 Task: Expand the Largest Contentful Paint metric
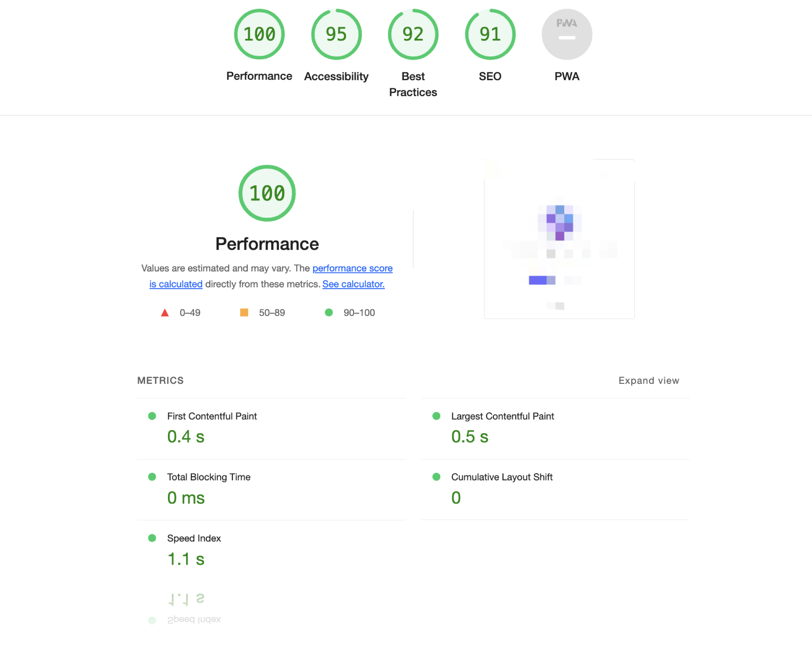(x=502, y=416)
